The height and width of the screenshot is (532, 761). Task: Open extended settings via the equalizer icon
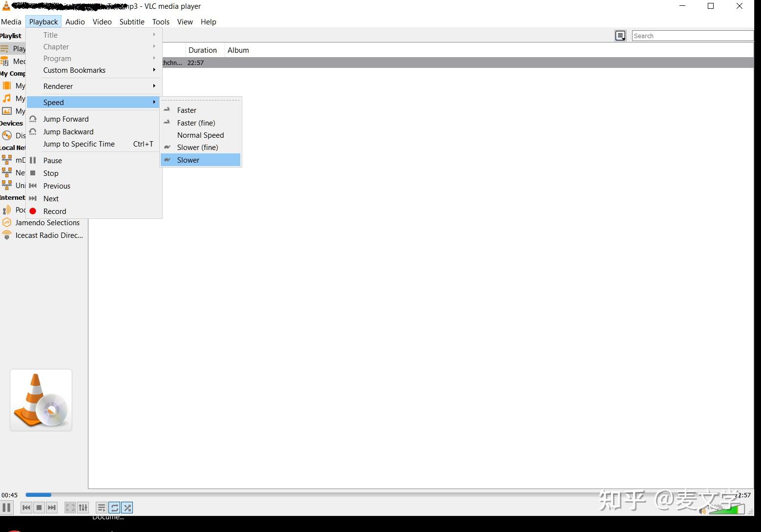[83, 507]
